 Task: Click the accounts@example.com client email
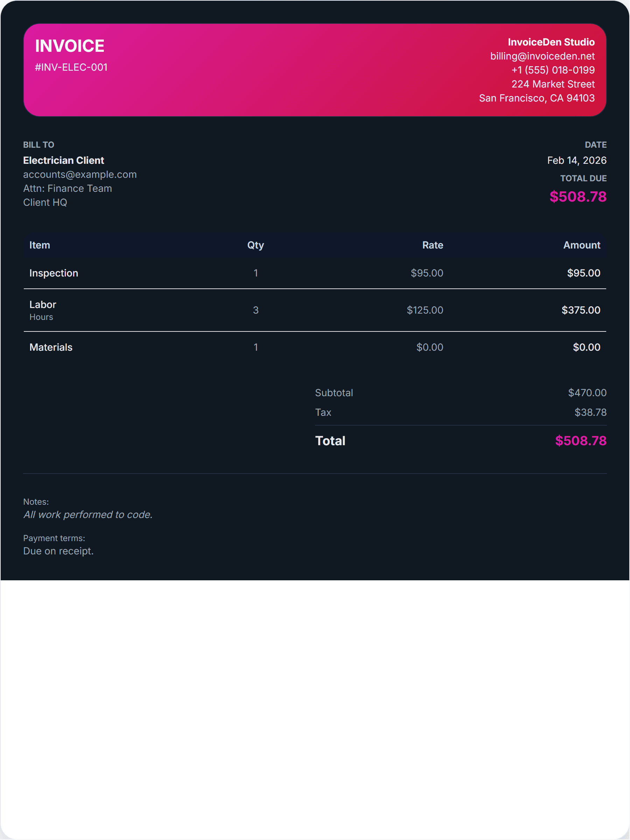click(x=80, y=174)
